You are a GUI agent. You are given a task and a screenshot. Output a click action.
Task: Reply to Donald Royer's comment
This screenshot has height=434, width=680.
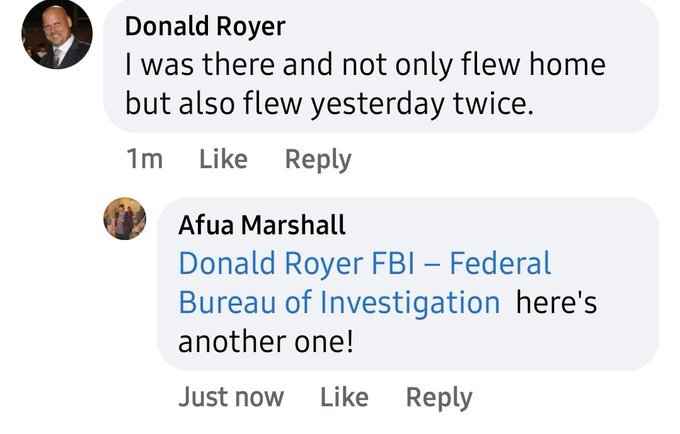[318, 159]
